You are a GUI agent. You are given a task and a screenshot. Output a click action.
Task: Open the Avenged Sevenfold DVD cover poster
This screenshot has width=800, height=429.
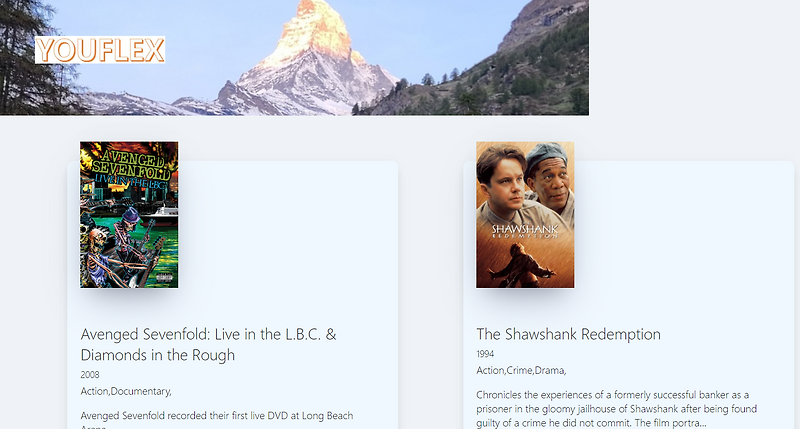coord(129,215)
